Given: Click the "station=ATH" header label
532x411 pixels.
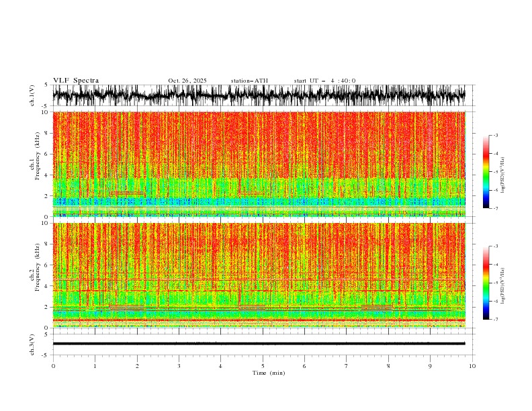Looking at the screenshot, I should (x=249, y=81).
